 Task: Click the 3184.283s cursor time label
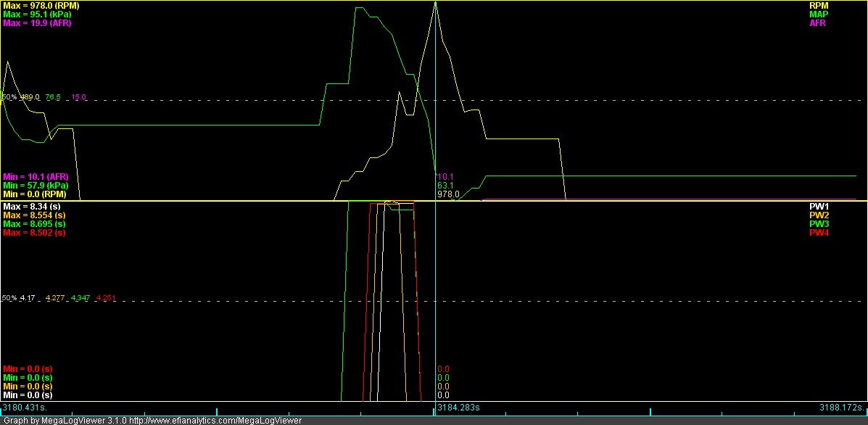[458, 408]
